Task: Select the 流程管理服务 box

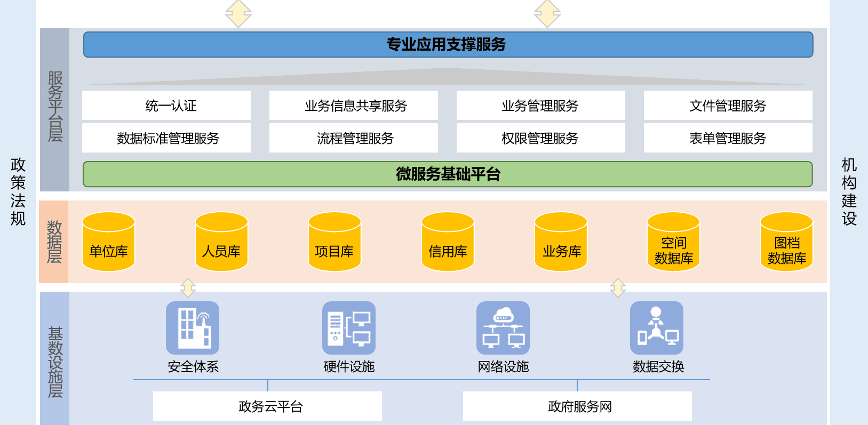Action: pyautogui.click(x=354, y=138)
